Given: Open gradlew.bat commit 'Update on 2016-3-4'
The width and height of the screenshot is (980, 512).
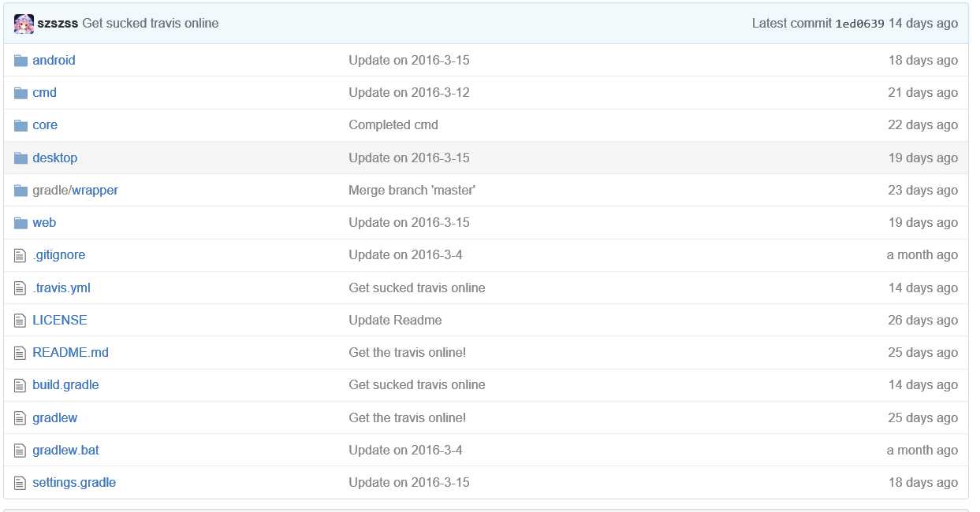Looking at the screenshot, I should tap(405, 451).
